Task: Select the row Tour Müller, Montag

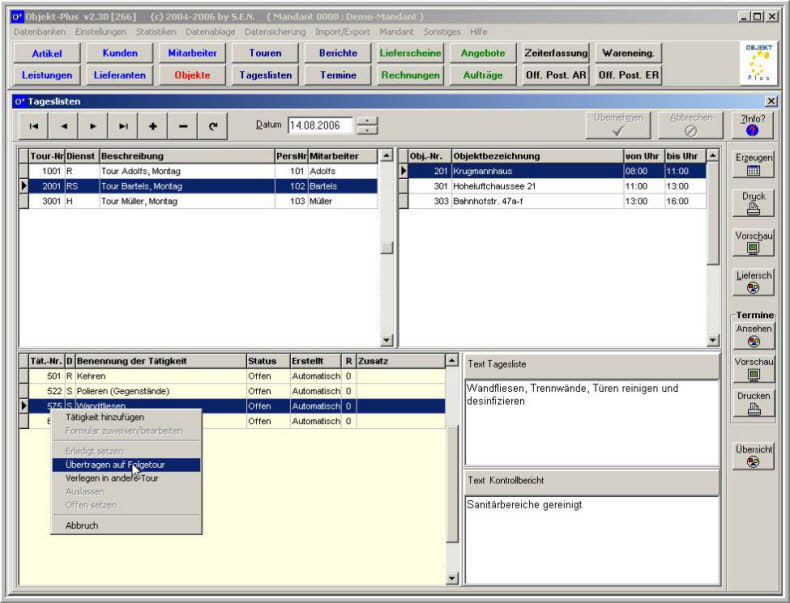Action: 199,202
